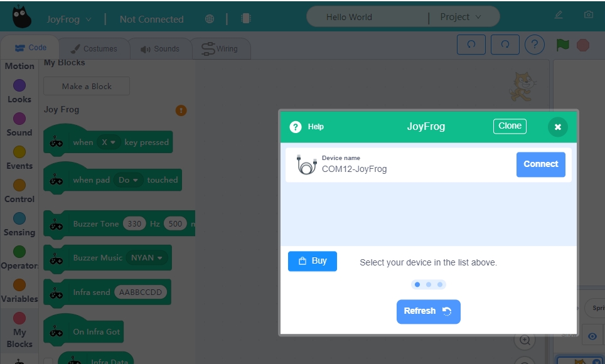Click the help question mark icon in toolbar
The height and width of the screenshot is (364, 605).
tap(534, 45)
